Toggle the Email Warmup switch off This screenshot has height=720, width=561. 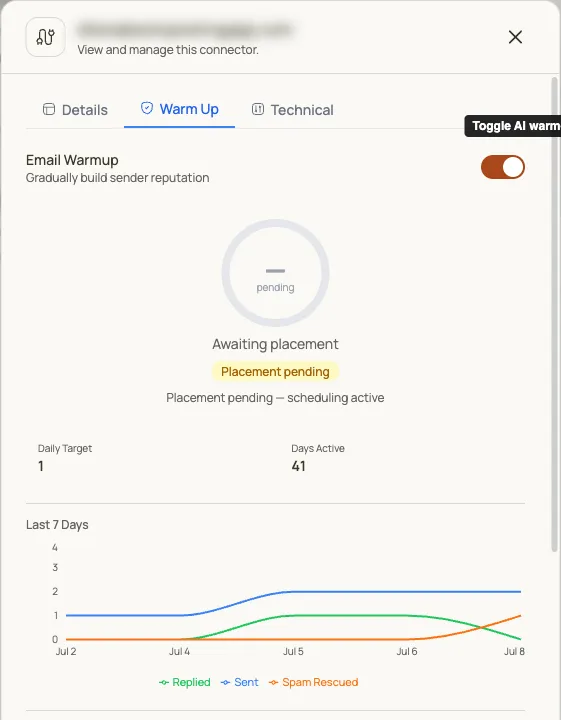coord(503,167)
